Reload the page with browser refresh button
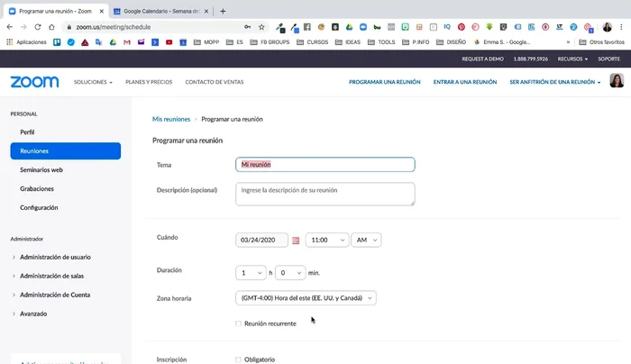Viewport: 631px width, 364px height. tap(38, 27)
